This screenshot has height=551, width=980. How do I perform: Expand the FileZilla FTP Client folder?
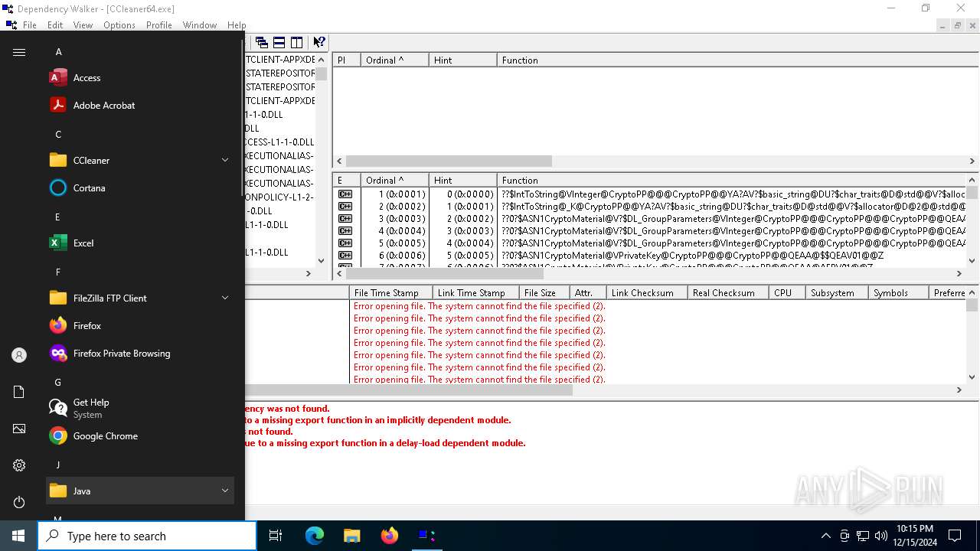click(x=225, y=298)
